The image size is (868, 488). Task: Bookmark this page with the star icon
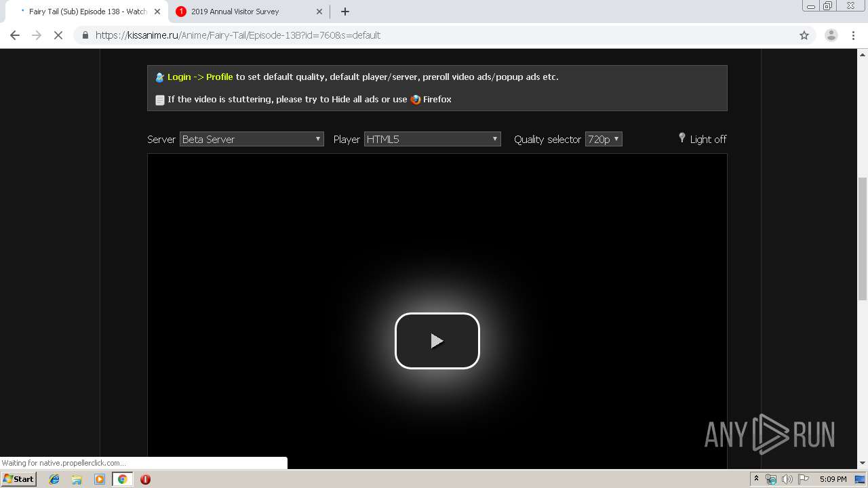804,35
